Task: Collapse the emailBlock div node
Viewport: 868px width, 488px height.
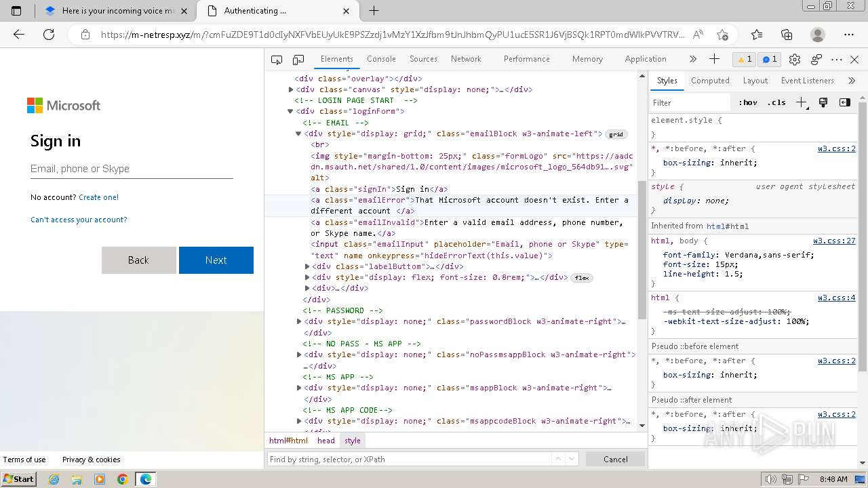Action: (x=298, y=134)
